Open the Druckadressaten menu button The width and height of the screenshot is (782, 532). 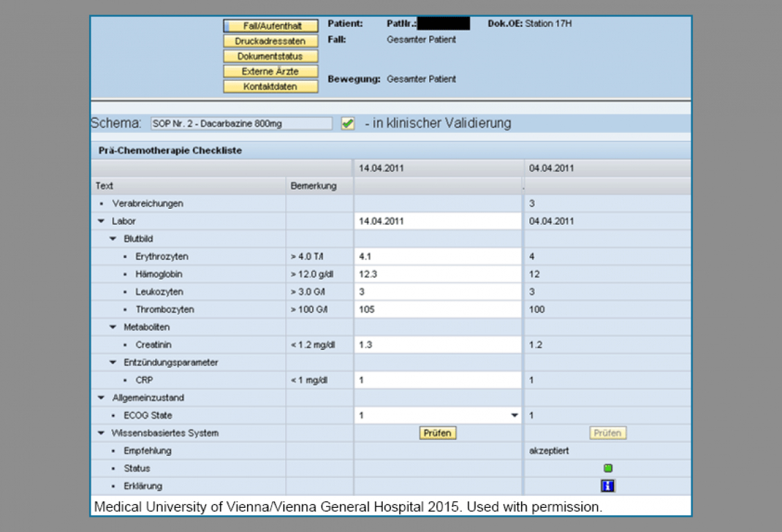pos(271,42)
